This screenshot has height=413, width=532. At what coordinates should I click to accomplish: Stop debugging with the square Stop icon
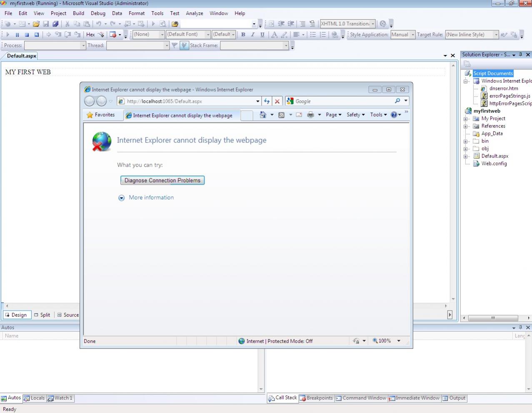pyautogui.click(x=27, y=35)
